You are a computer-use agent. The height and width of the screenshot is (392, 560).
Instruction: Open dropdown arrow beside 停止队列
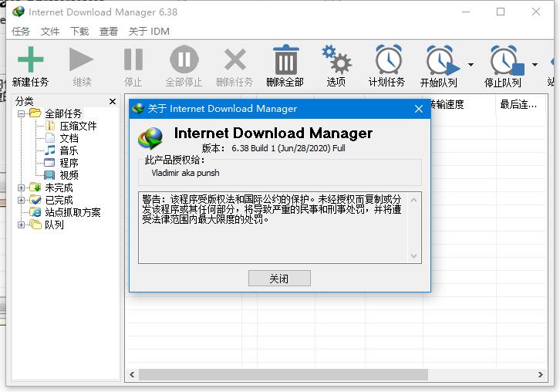click(535, 65)
